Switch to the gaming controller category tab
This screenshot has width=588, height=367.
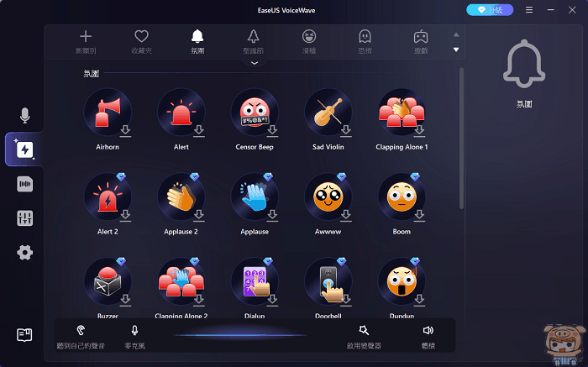tap(421, 42)
